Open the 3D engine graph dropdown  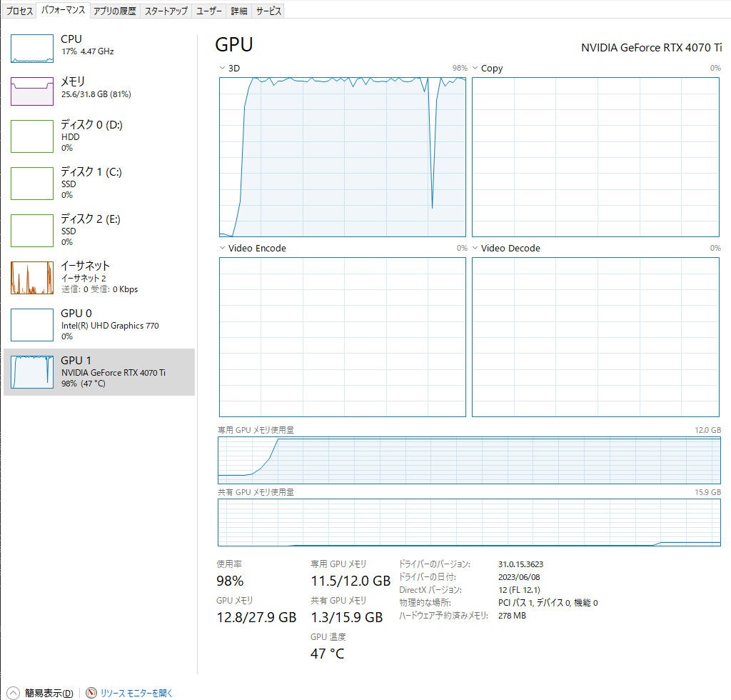[x=222, y=69]
